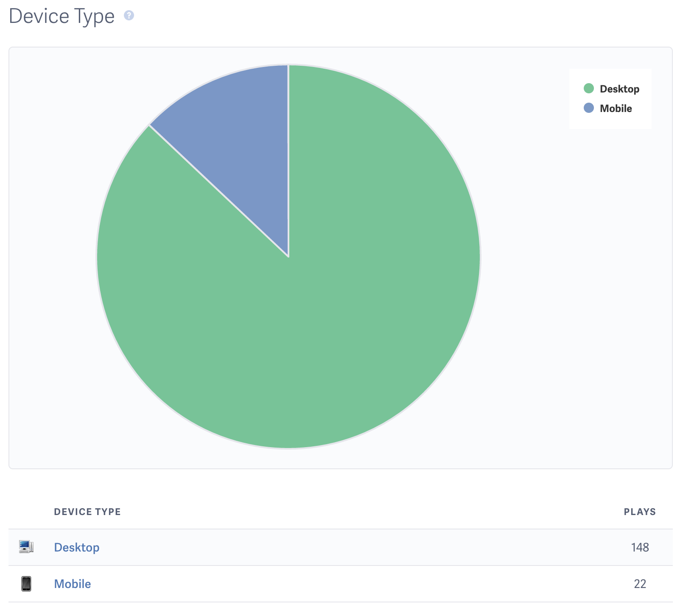The image size is (683, 616).
Task: Click the desktop computer icon in the table
Action: 26,547
